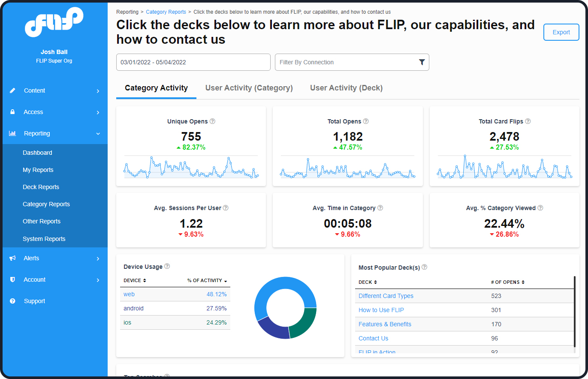
Task: Click the Reporting breadcrumb
Action: (x=127, y=12)
